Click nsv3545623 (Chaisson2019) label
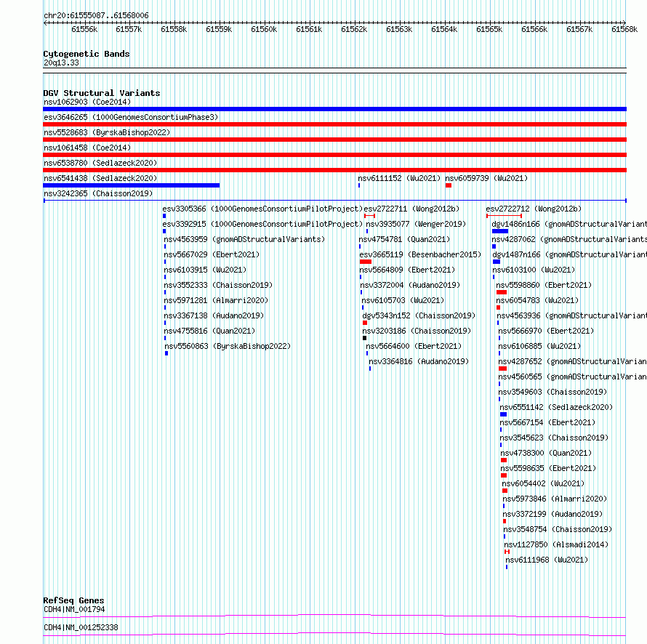This screenshot has width=647, height=644. click(554, 438)
